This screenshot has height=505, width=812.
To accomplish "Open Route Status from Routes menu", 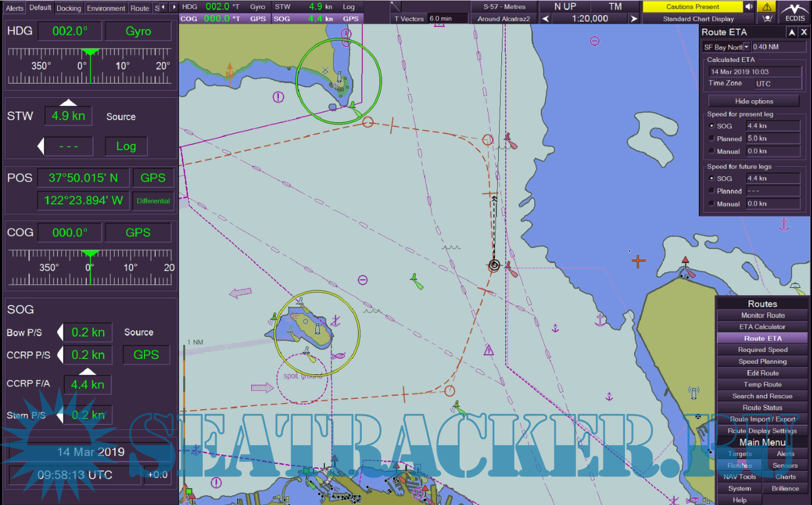I will tap(762, 407).
